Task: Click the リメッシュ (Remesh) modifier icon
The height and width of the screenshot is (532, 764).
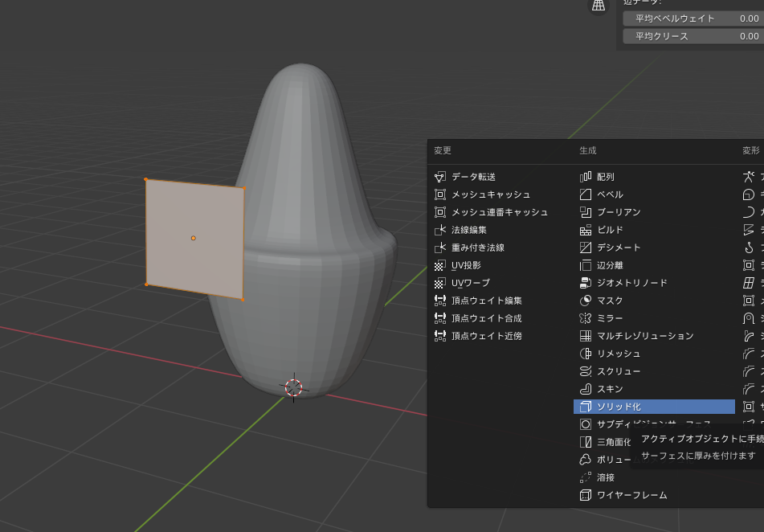Action: [586, 354]
